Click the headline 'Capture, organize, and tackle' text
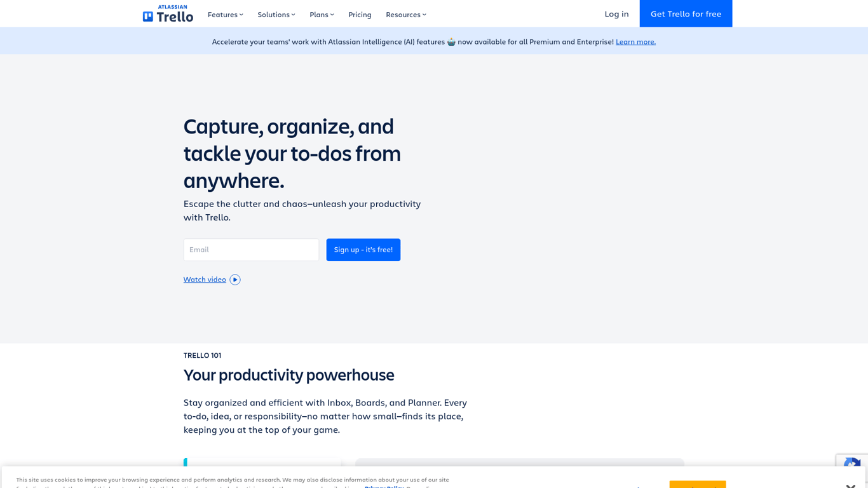 pyautogui.click(x=292, y=153)
